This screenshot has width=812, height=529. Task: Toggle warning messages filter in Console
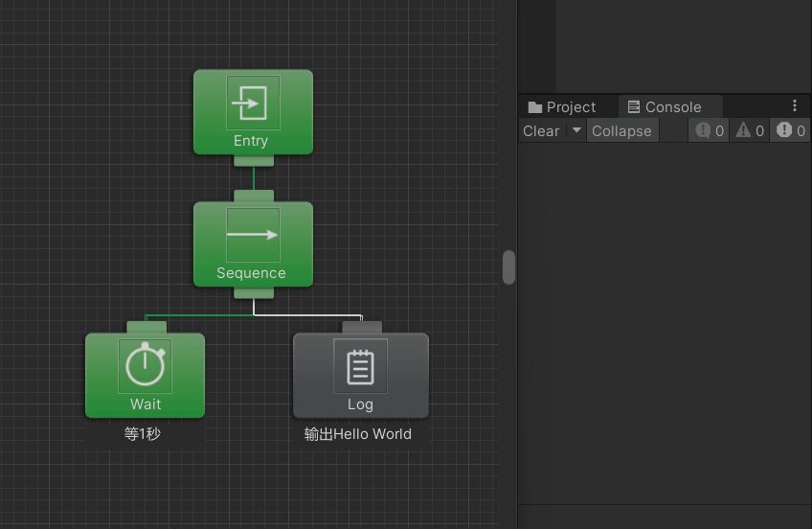(x=750, y=131)
